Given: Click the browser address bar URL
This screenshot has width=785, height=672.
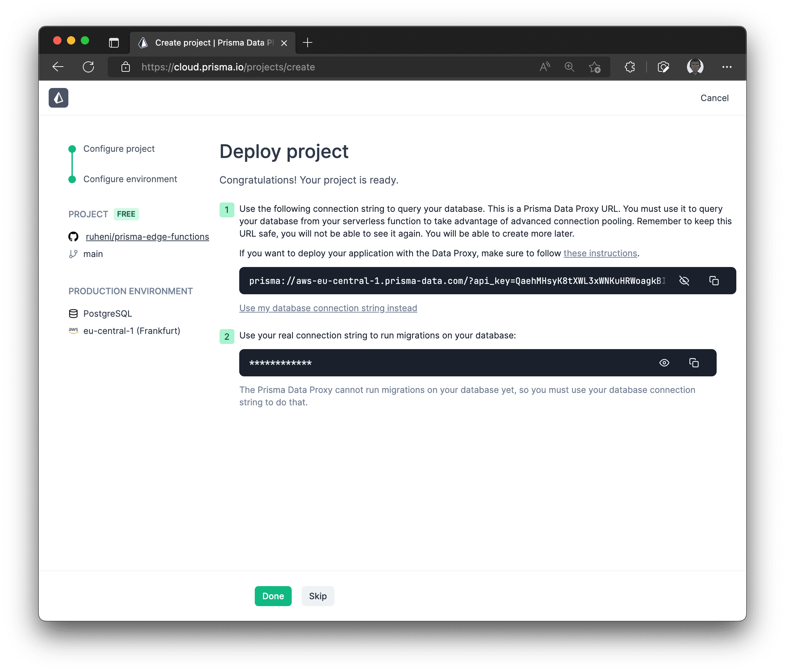Looking at the screenshot, I should point(228,67).
